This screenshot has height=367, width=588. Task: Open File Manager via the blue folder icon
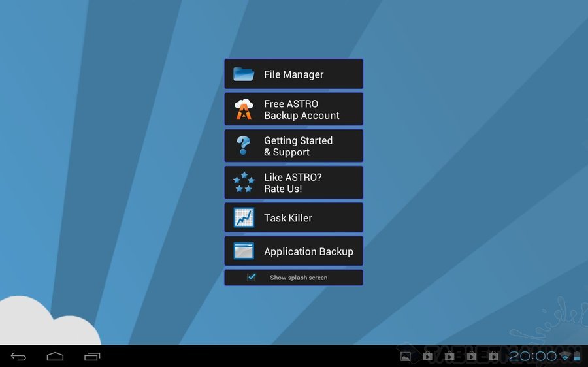(244, 74)
